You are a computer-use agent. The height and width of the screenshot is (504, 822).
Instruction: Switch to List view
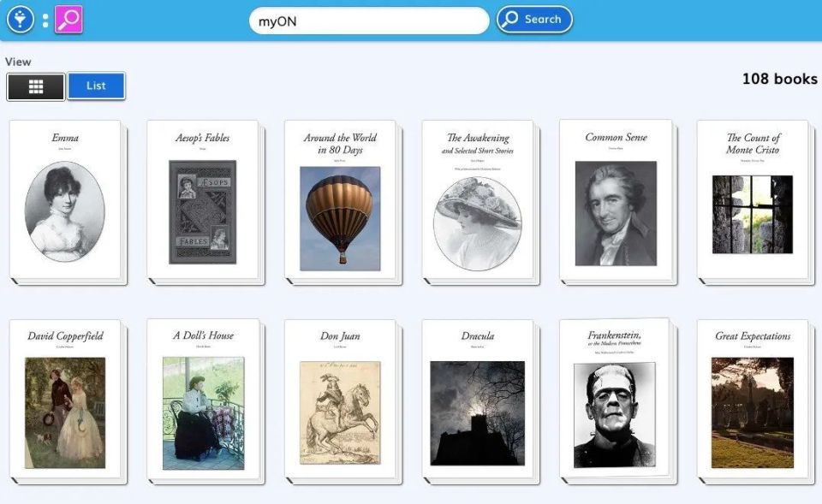click(97, 86)
